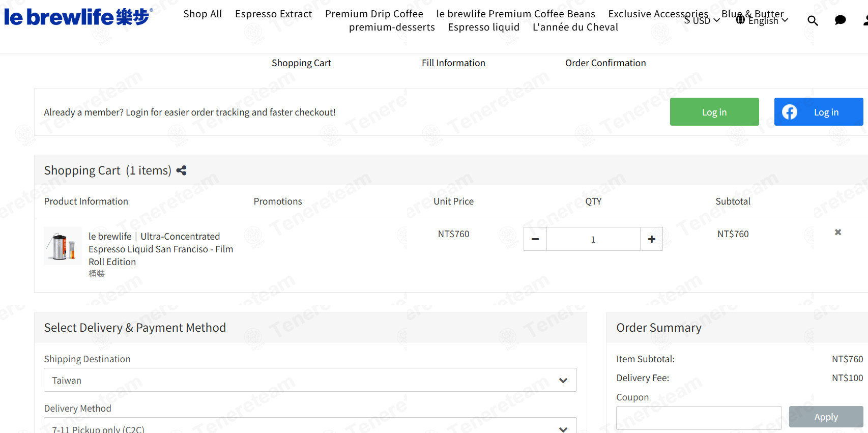Viewport: 868px width, 433px height.
Task: Go to Espresso Extract menu item
Action: (x=273, y=14)
